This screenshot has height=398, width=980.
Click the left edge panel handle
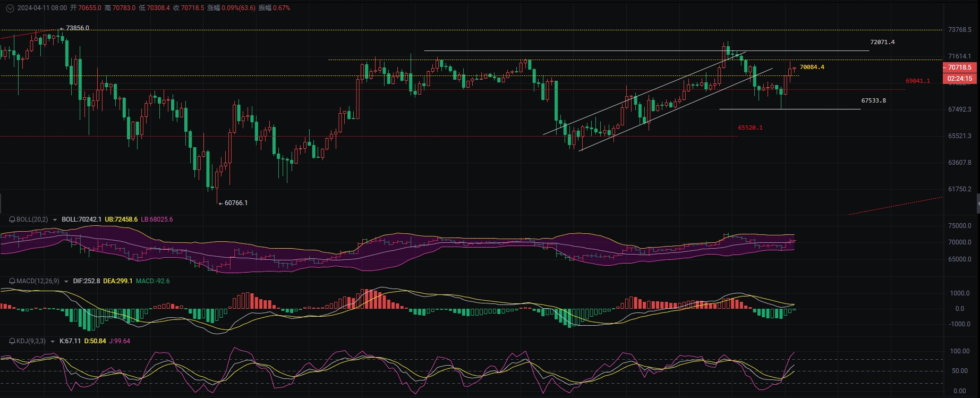(x=1, y=203)
